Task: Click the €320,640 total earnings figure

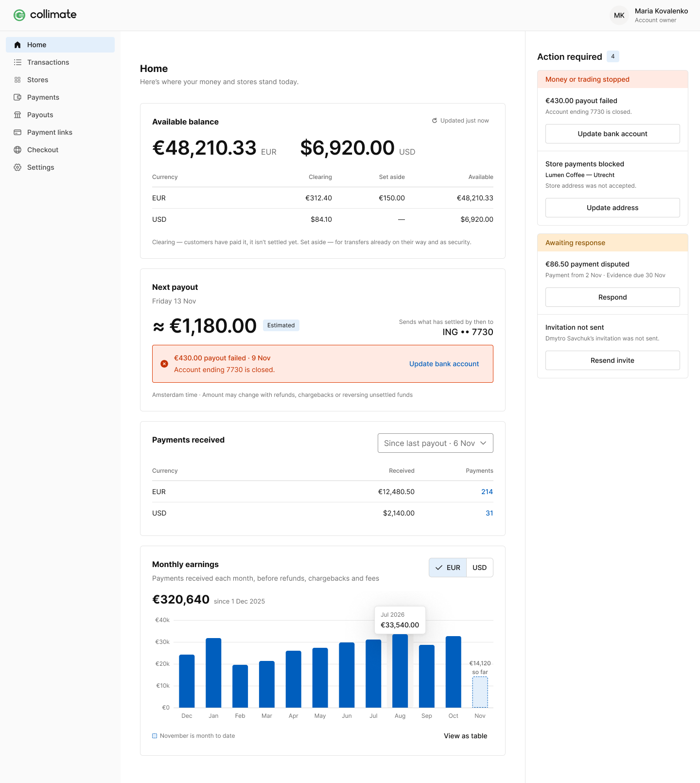Action: [x=181, y=600]
